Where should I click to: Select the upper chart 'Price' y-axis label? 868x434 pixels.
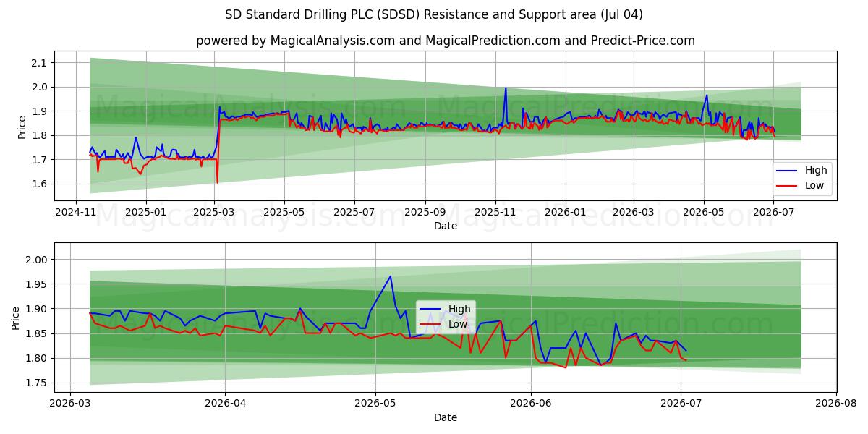click(x=22, y=127)
